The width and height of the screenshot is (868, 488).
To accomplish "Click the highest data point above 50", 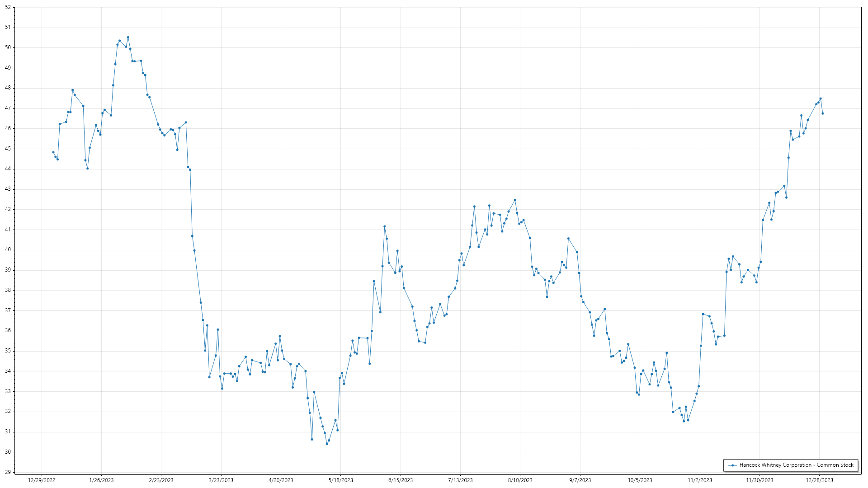I will [x=128, y=38].
